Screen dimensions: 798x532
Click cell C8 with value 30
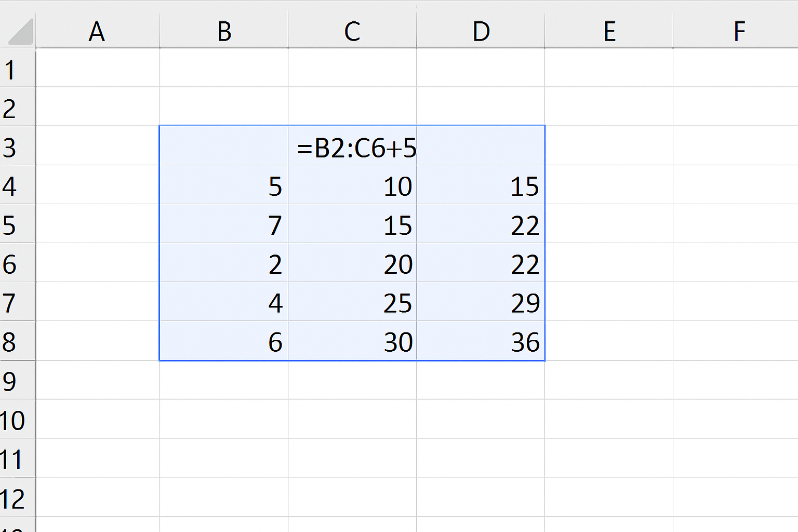coord(352,341)
